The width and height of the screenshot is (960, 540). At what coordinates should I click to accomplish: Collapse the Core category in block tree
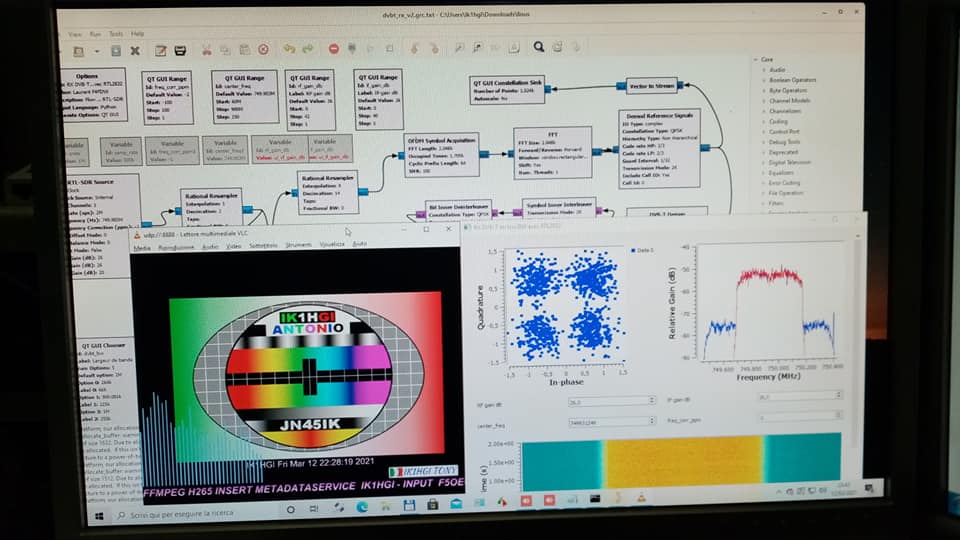(x=756, y=59)
